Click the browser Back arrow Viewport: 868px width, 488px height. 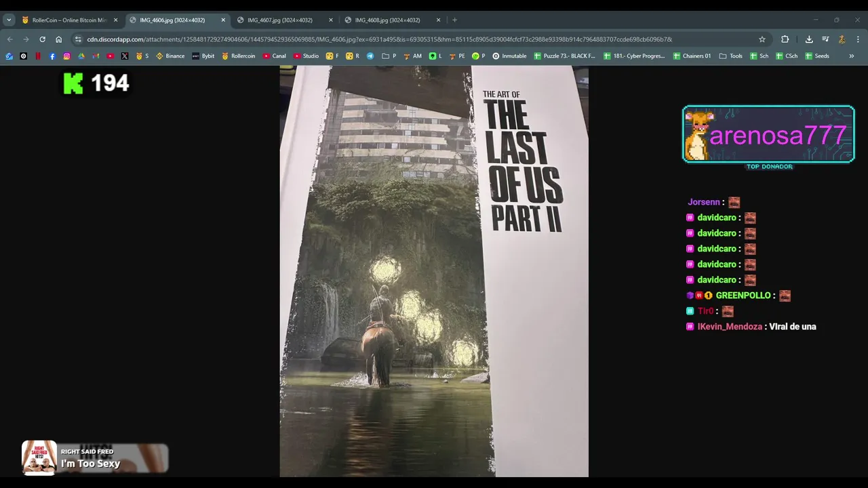tap(9, 39)
